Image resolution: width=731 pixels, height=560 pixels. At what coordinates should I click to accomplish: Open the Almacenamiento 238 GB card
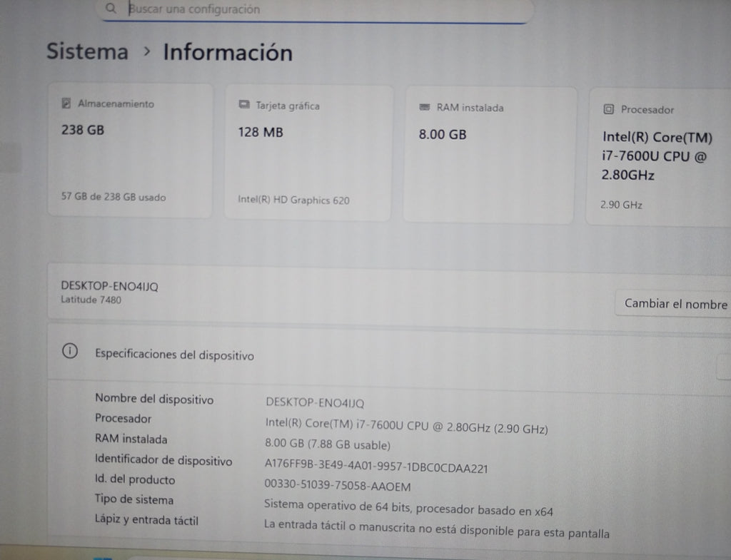(x=130, y=151)
